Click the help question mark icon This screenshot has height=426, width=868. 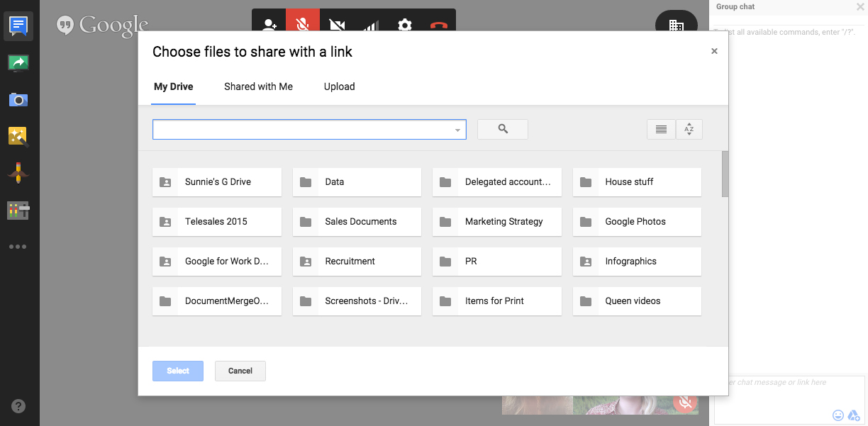click(19, 406)
